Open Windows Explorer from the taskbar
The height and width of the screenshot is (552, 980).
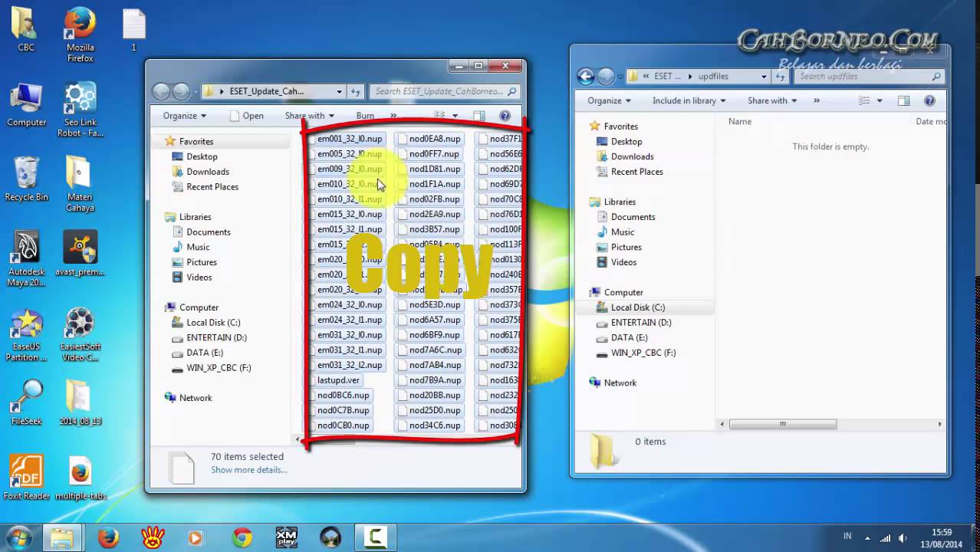pos(61,537)
